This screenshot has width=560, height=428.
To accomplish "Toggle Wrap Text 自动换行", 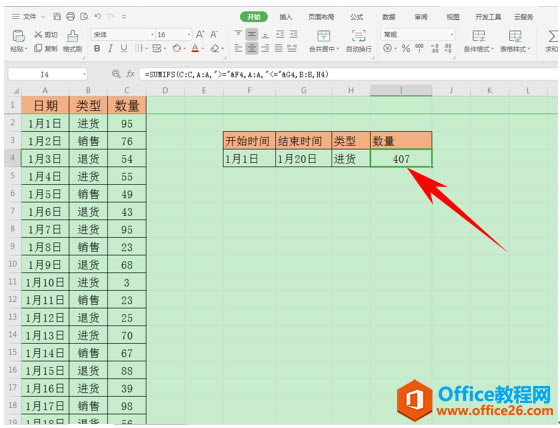I will [359, 41].
